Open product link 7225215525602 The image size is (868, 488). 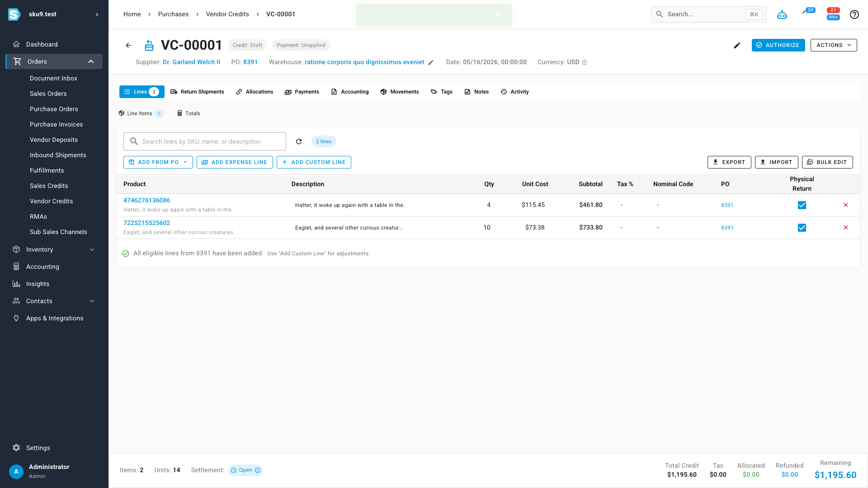[147, 223]
